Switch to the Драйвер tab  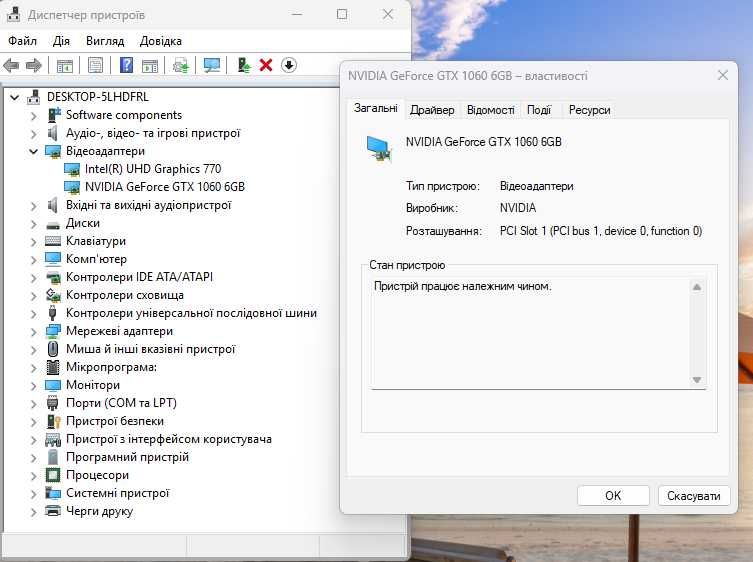click(x=432, y=110)
